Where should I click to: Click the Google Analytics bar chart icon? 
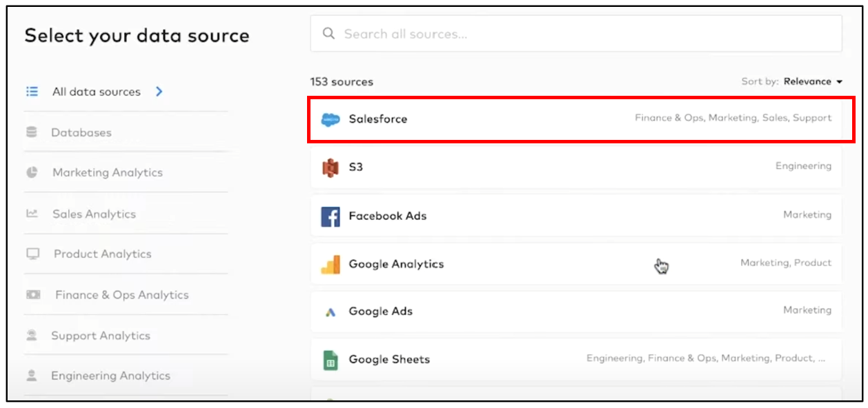pos(331,265)
